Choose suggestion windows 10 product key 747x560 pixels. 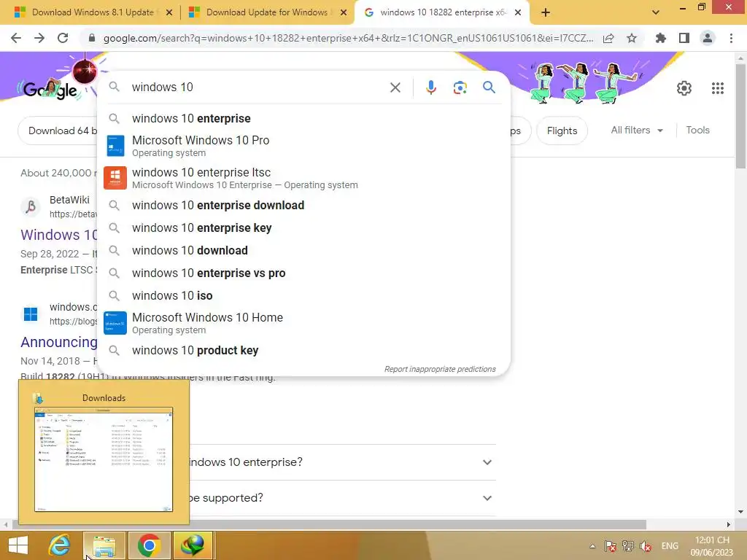303,351
